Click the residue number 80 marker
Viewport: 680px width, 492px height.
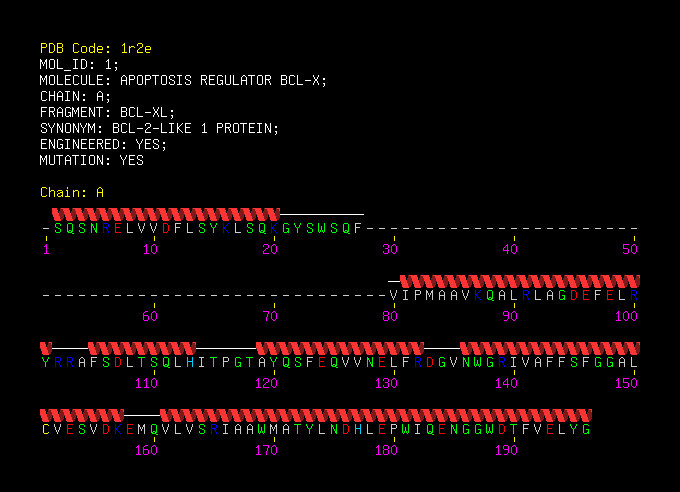(390, 316)
